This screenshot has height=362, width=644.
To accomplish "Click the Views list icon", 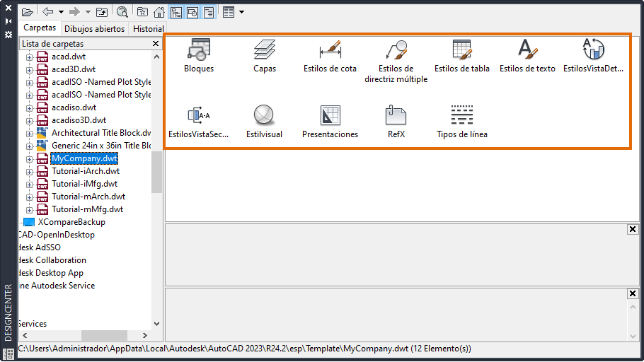I will tap(229, 12).
